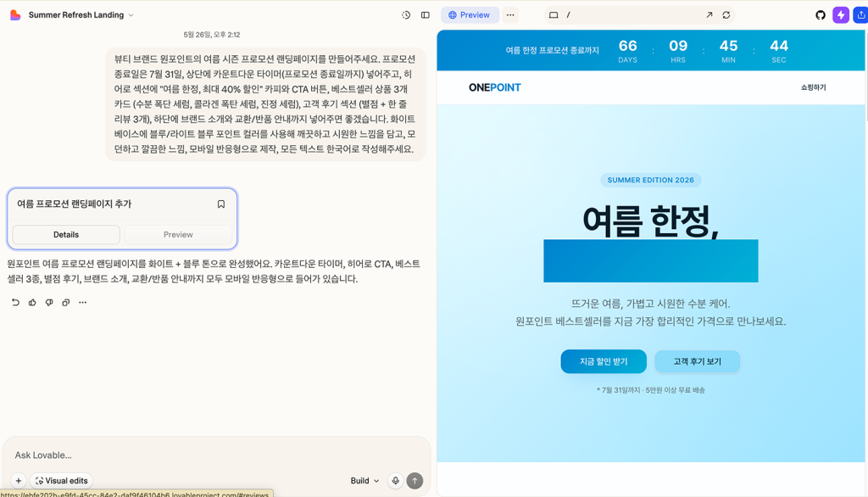Click the blue publish share icon

860,15
